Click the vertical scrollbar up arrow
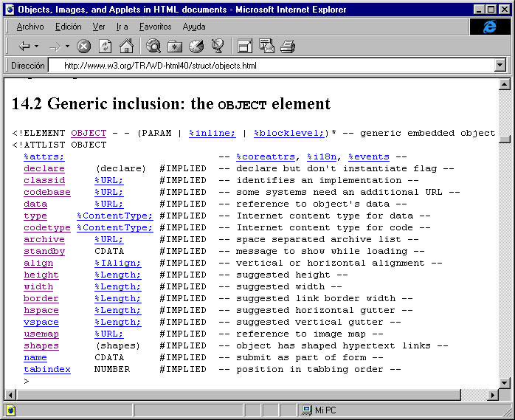Viewport: 515px width, 420px height. coord(504,84)
